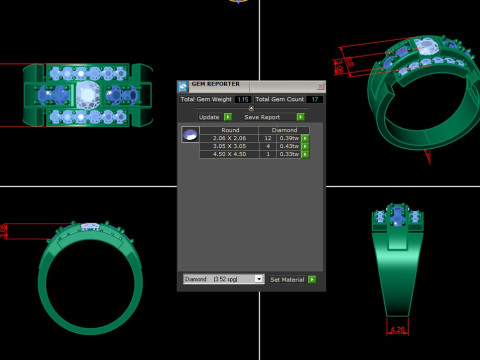Click the center diamond in top view
This screenshot has width=480, height=360.
point(88,95)
